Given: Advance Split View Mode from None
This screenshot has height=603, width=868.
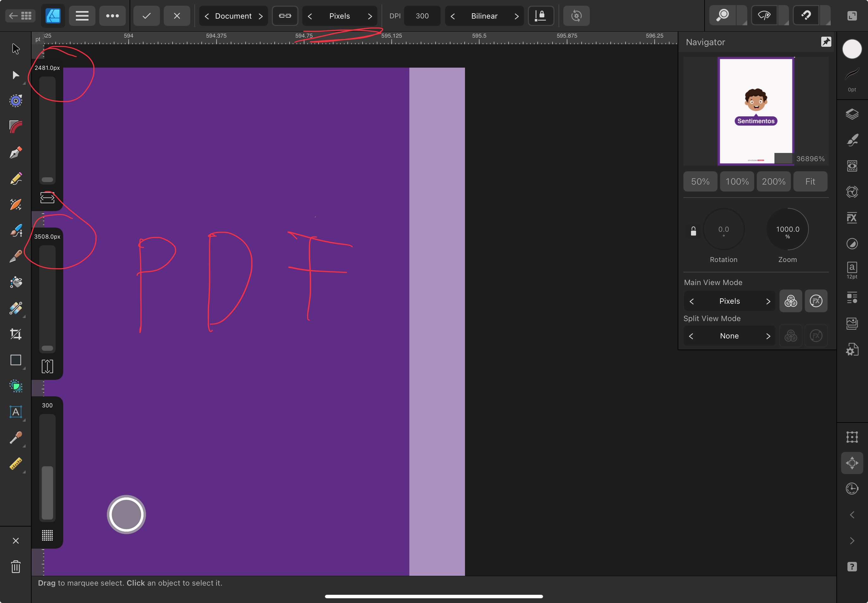Looking at the screenshot, I should pyautogui.click(x=768, y=336).
